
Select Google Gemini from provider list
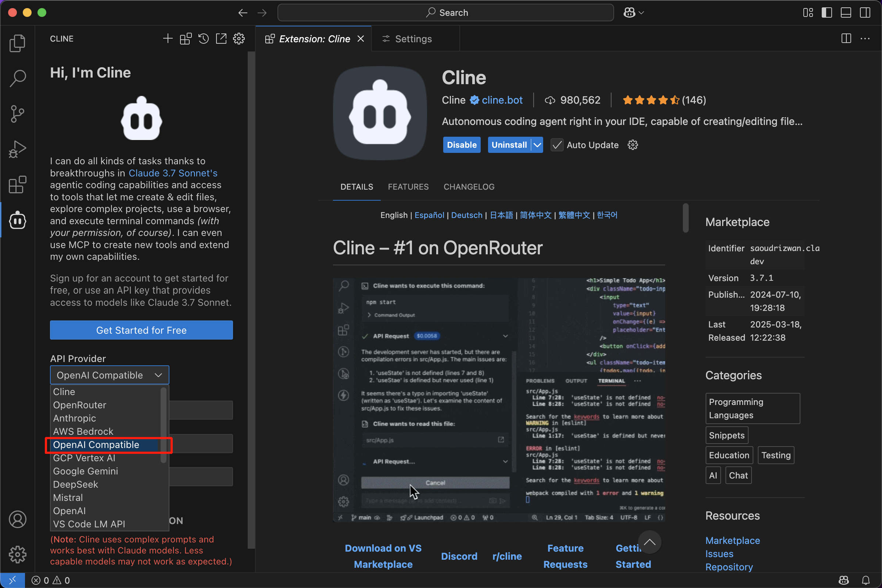point(86,471)
